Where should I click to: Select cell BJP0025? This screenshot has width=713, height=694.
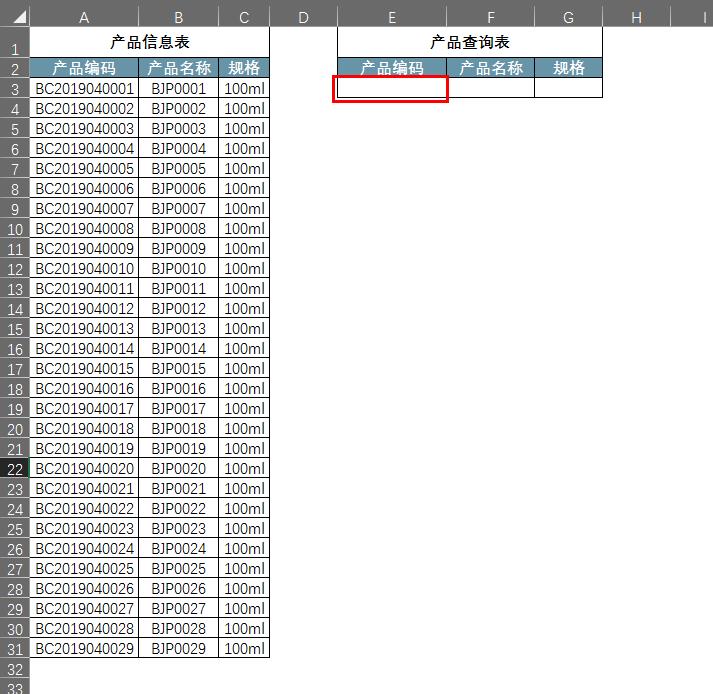[x=179, y=568]
